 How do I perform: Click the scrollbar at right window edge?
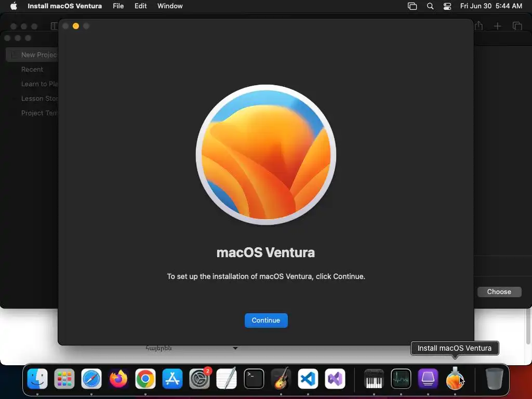[528, 326]
